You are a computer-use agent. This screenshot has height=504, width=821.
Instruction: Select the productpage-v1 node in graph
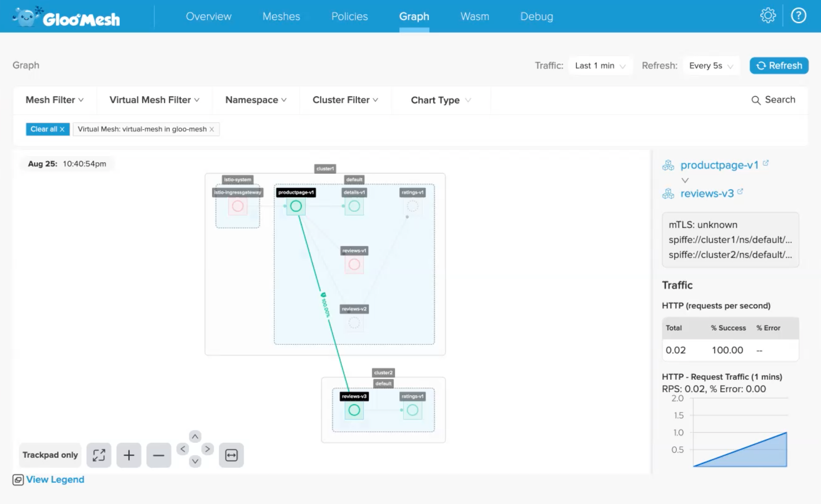(x=296, y=206)
